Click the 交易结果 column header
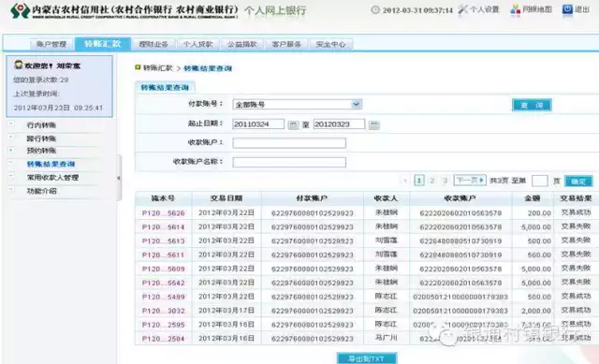The image size is (599, 364). click(x=576, y=198)
